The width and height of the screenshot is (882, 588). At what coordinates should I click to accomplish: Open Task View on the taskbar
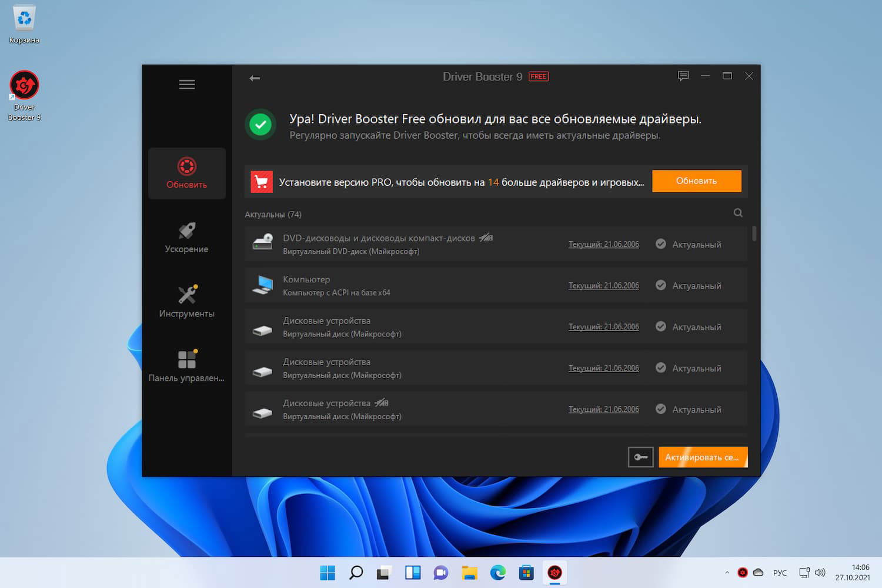(x=384, y=573)
